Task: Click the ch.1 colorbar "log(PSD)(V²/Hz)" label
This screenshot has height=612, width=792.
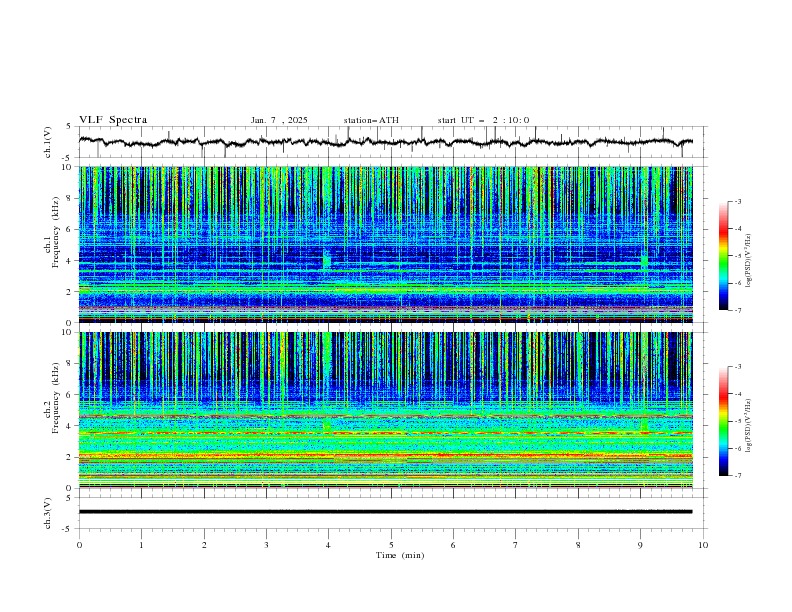Action: [748, 261]
